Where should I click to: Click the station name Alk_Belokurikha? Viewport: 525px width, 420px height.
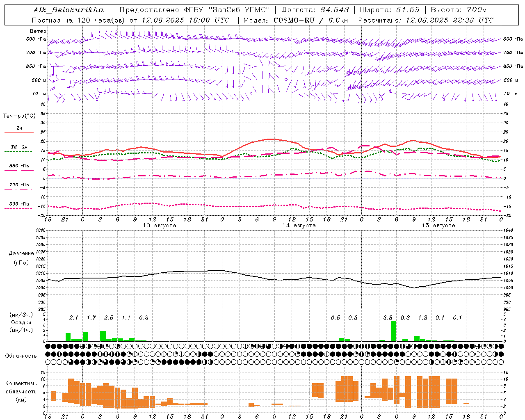coord(68,10)
